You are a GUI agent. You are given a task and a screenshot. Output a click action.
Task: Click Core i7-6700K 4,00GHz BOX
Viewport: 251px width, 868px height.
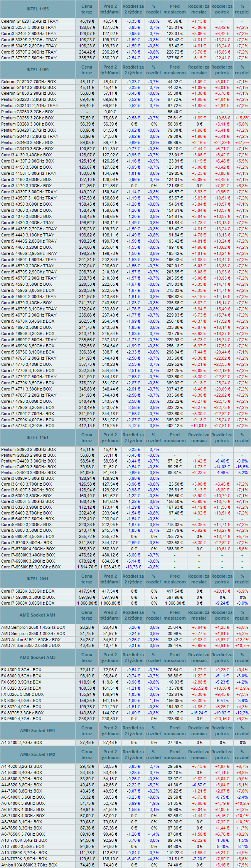[28, 549]
